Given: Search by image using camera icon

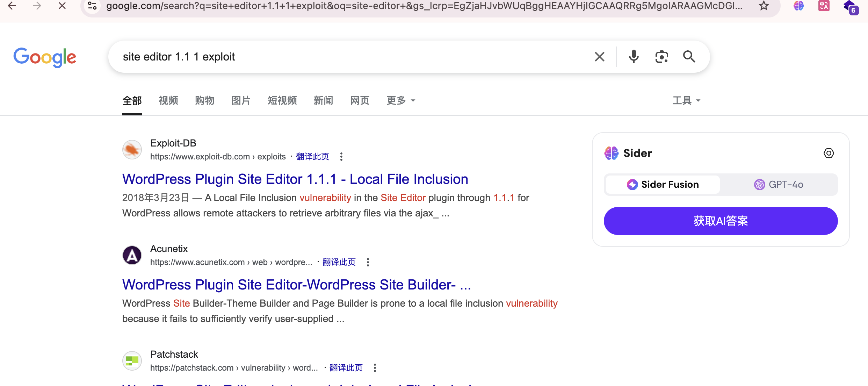Looking at the screenshot, I should coord(661,57).
